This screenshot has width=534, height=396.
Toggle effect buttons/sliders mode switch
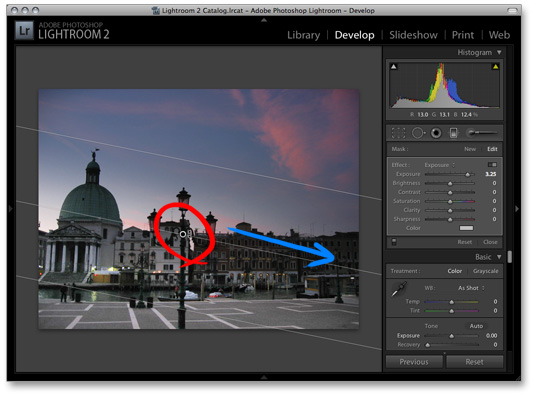pyautogui.click(x=492, y=165)
